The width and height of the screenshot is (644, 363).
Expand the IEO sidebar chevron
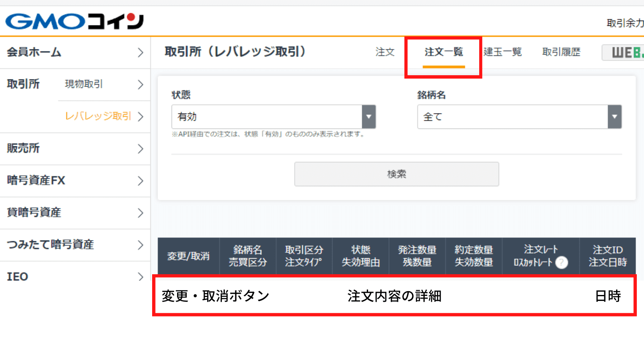coord(141,277)
